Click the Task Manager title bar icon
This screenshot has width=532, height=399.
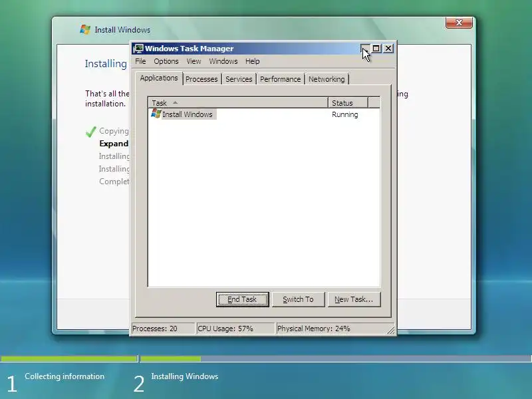click(138, 49)
